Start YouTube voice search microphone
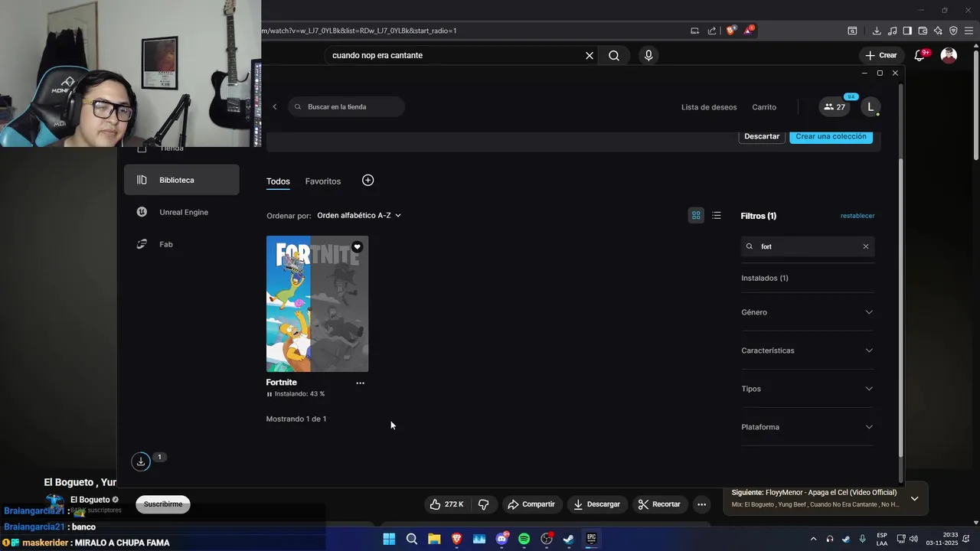 coord(648,55)
